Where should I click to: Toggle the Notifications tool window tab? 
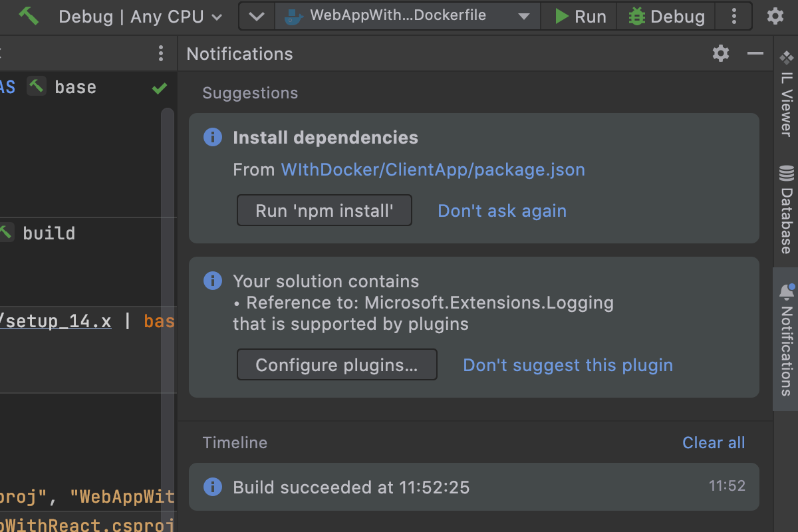[786, 339]
